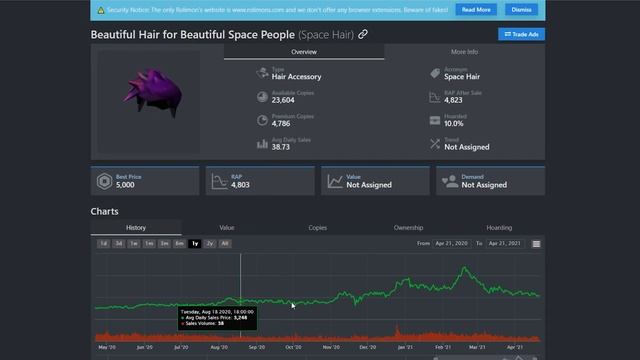
Task: Click the RAP value 4,803
Action: click(x=240, y=185)
